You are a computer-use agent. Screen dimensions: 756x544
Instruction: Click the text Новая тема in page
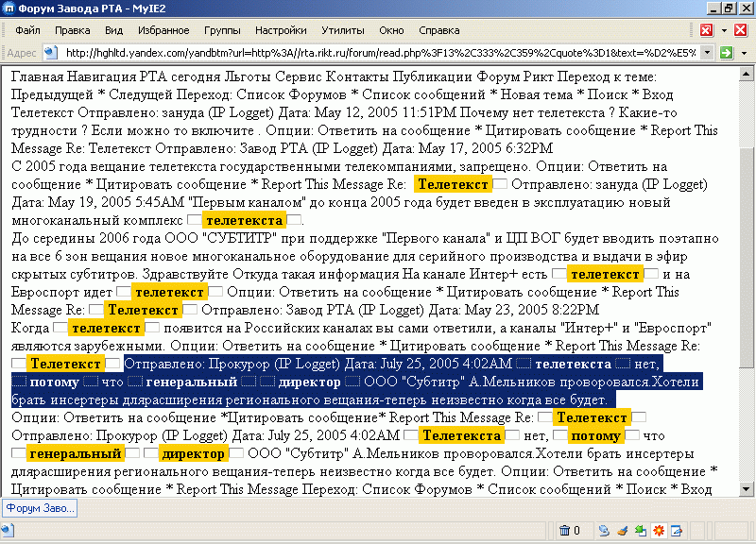point(536,94)
